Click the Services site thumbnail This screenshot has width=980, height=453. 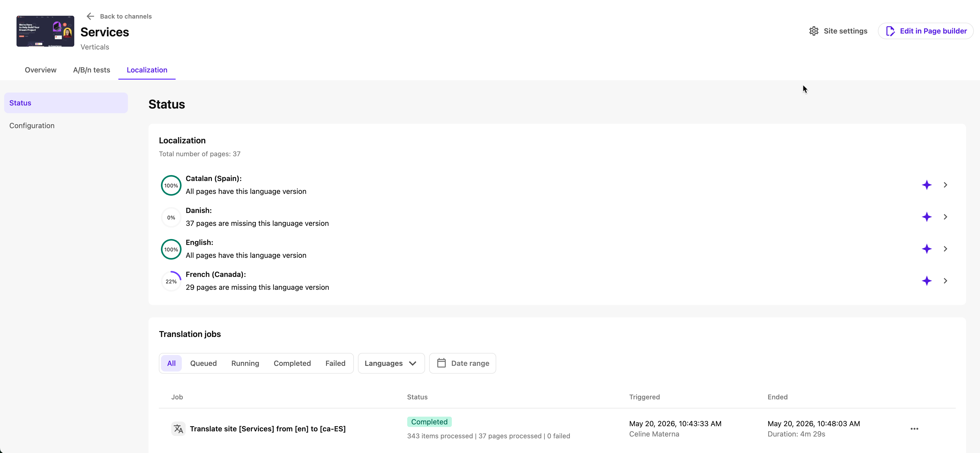pyautogui.click(x=45, y=31)
